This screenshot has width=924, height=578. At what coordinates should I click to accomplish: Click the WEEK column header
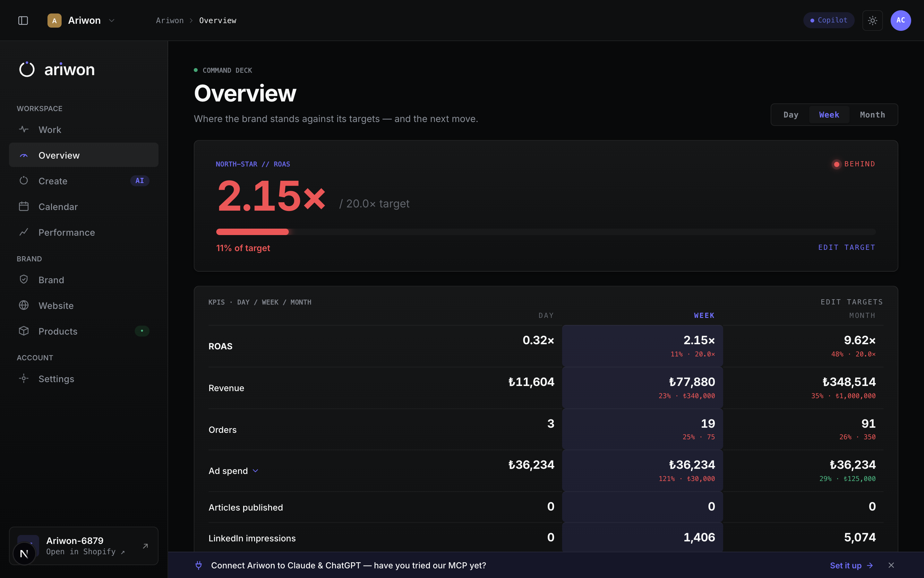(x=704, y=315)
